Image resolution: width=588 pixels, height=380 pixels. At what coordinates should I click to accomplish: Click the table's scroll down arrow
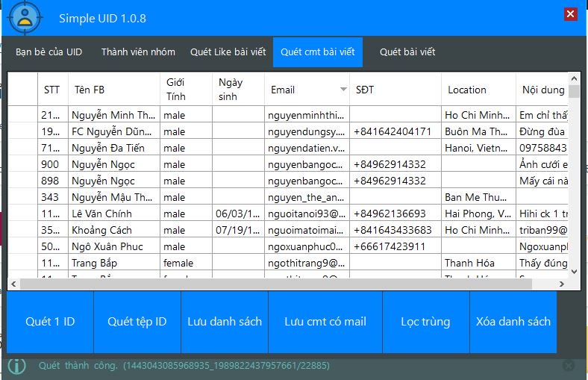pos(574,272)
